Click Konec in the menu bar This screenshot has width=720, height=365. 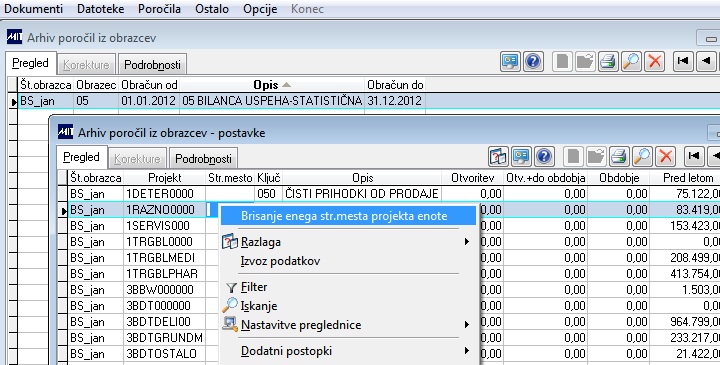coord(307,9)
